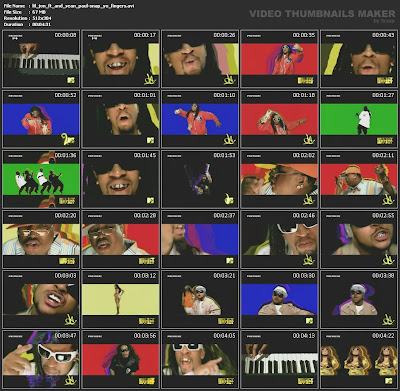
Task: Click the Resolution value 512x384
Action: pyautogui.click(x=42, y=18)
